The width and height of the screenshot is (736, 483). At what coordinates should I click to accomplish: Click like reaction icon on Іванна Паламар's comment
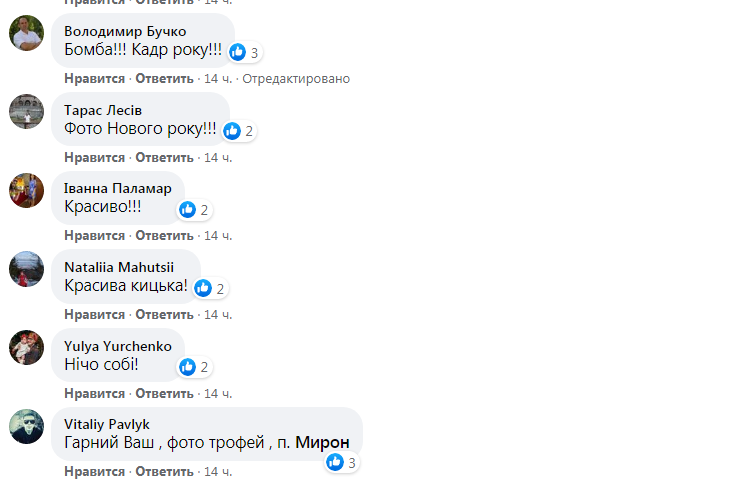tap(187, 209)
